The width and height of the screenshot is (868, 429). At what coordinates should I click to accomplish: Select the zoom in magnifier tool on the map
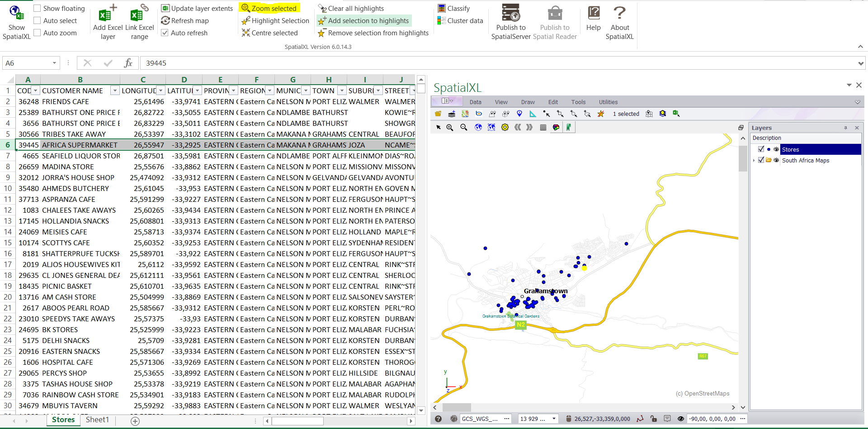click(x=450, y=127)
